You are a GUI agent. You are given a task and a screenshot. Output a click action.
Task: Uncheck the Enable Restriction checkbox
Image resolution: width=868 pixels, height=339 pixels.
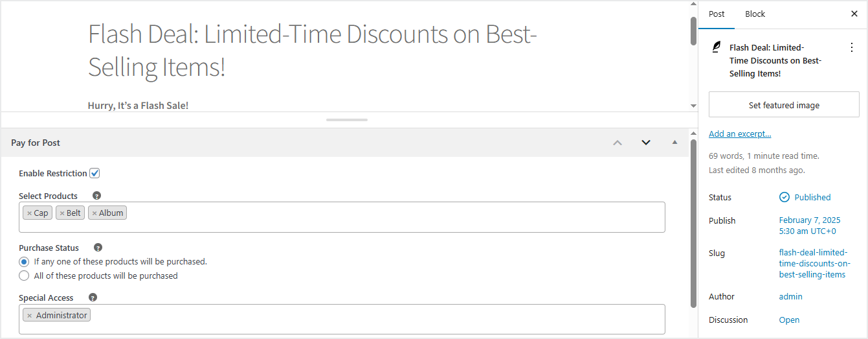point(95,173)
